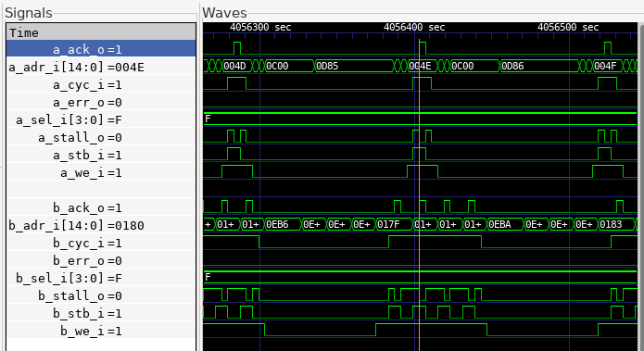Screen dimensions: 644x351
Task: Select the a_err_o signal row
Action: click(x=101, y=102)
